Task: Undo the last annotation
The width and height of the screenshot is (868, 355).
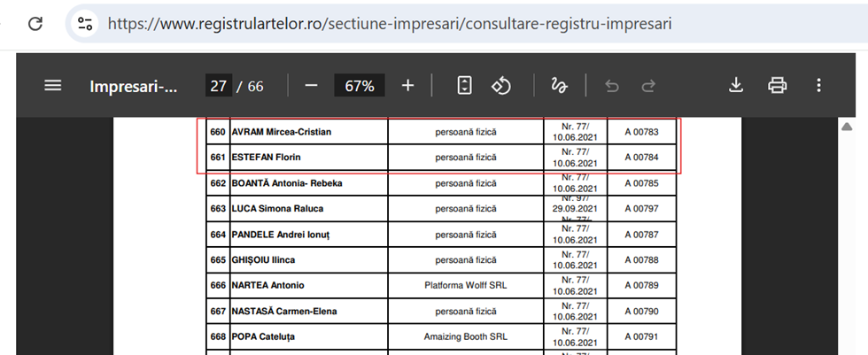Action: point(610,86)
